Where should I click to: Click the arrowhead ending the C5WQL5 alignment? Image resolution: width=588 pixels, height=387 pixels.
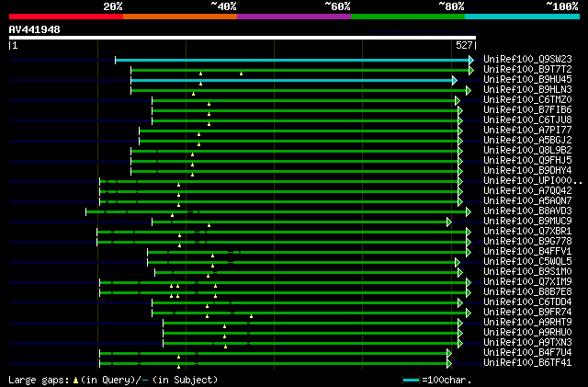point(458,262)
